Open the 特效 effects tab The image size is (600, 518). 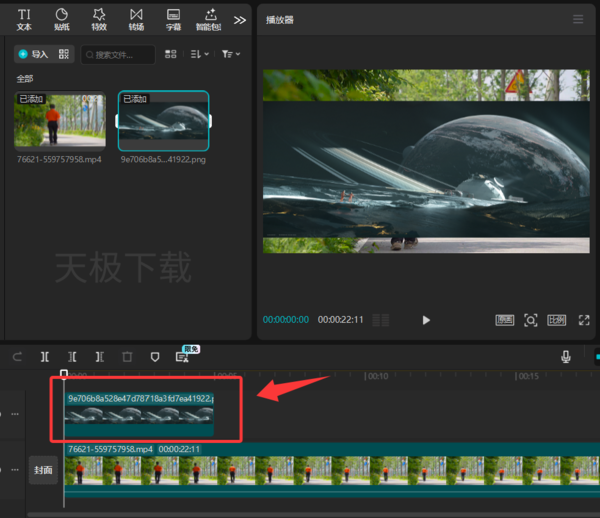[99, 20]
